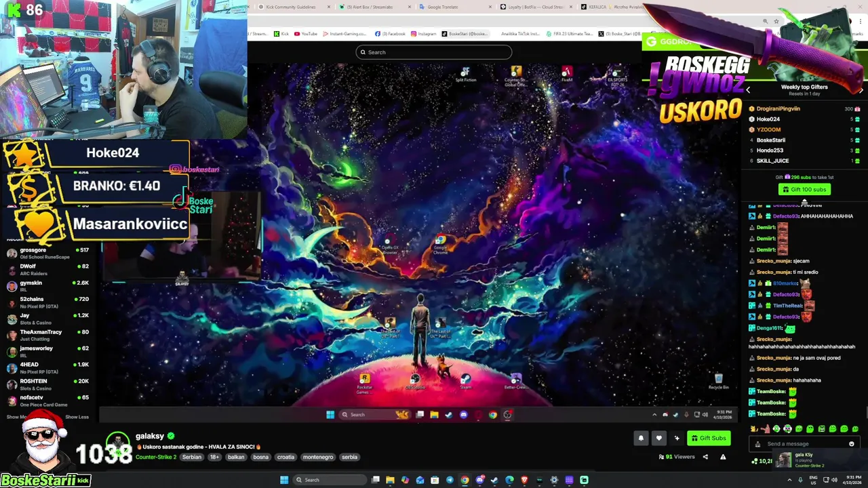The width and height of the screenshot is (868, 488).
Task: Open Brave browser from bottom taskbar
Action: point(524,480)
